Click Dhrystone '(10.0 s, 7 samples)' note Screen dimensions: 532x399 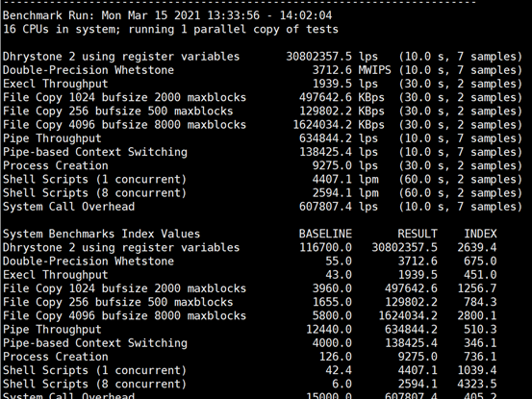point(461,57)
